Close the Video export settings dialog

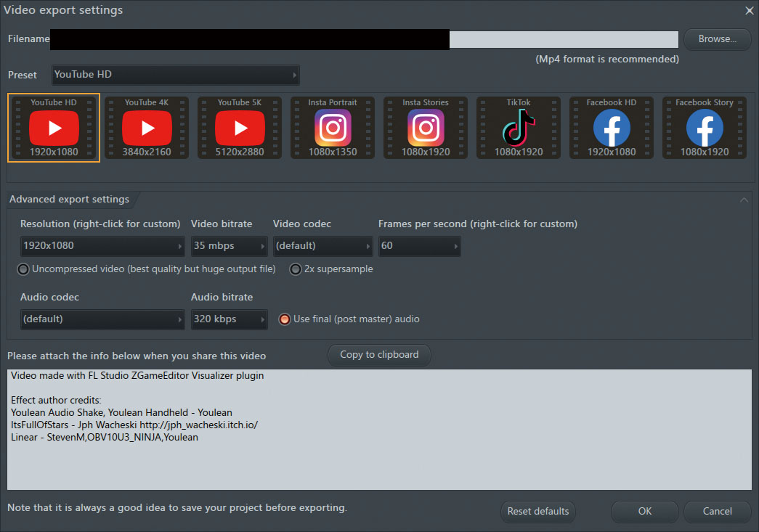[750, 10]
